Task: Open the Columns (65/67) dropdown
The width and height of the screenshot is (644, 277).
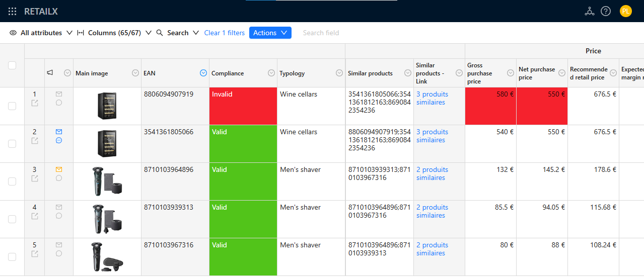Action: click(x=114, y=33)
